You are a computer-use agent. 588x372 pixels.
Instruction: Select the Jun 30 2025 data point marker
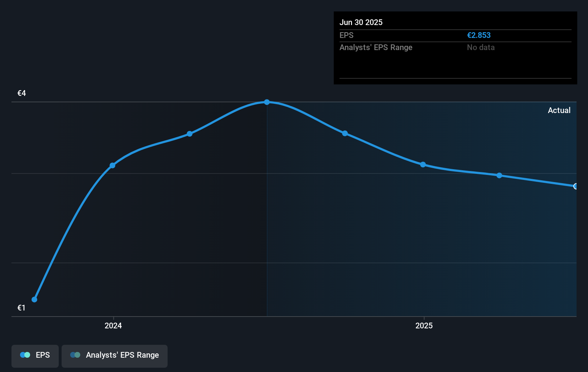tap(575, 186)
